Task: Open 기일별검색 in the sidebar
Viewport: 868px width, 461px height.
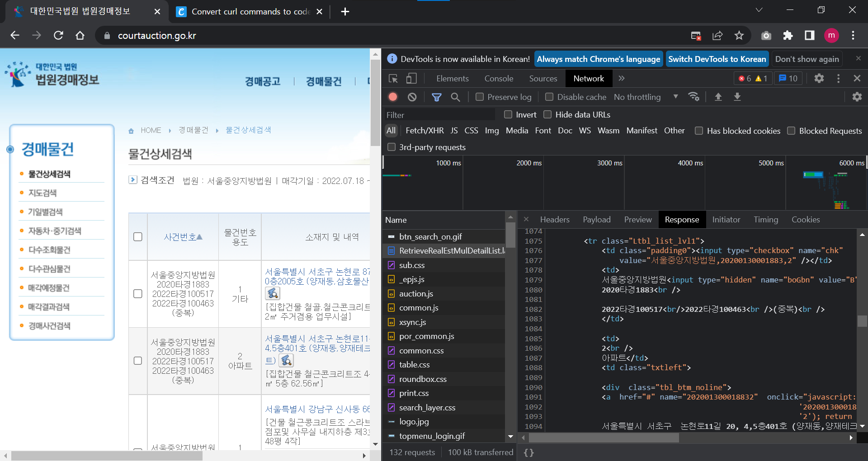Action: tap(45, 212)
